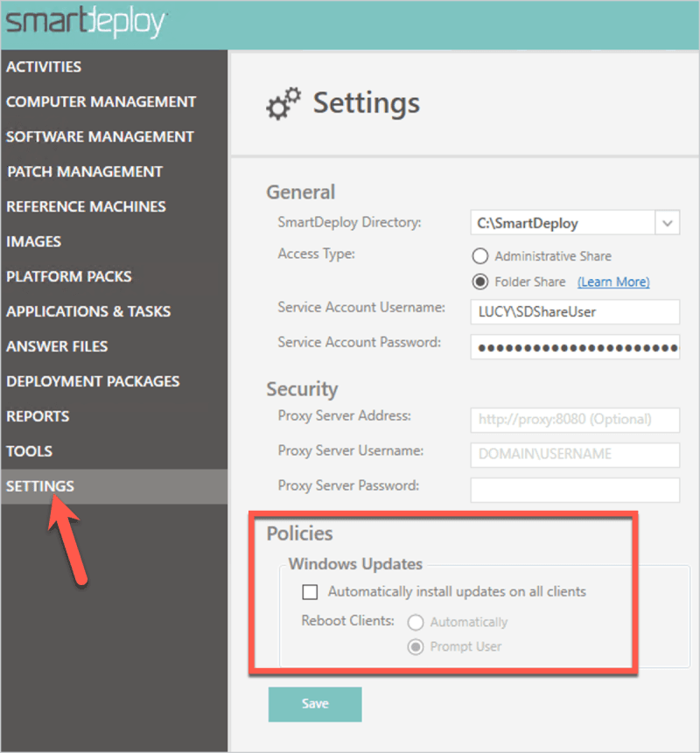
Task: Enable automatically install updates on all clients
Action: pos(309,591)
